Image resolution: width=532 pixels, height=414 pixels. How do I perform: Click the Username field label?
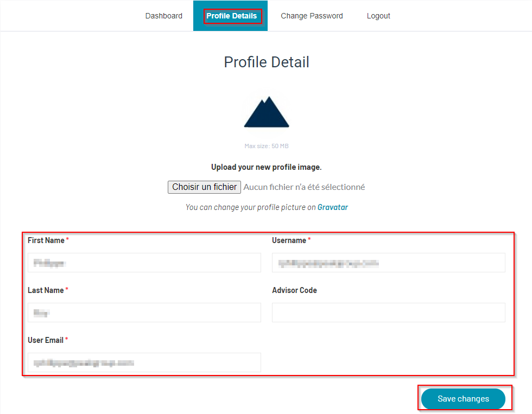coord(289,240)
